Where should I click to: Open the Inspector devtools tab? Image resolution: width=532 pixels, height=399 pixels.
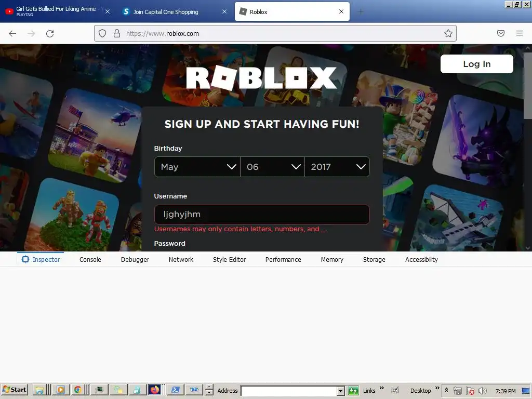click(41, 260)
